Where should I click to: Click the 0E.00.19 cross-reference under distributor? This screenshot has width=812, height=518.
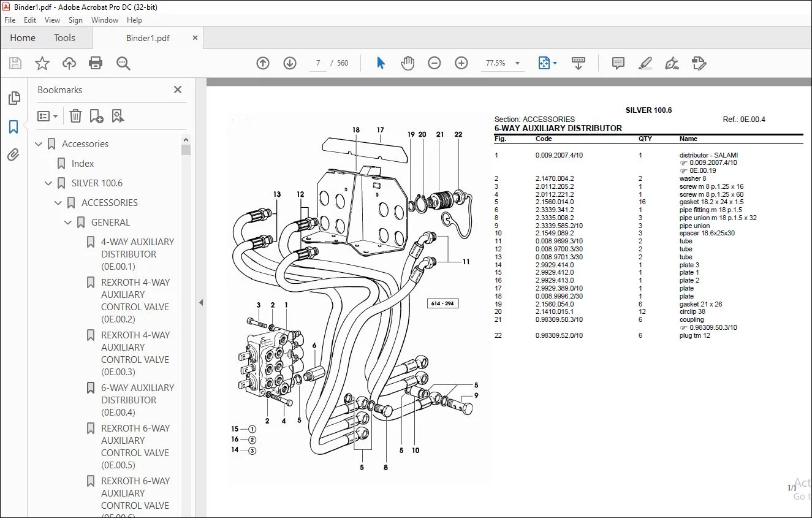[702, 171]
